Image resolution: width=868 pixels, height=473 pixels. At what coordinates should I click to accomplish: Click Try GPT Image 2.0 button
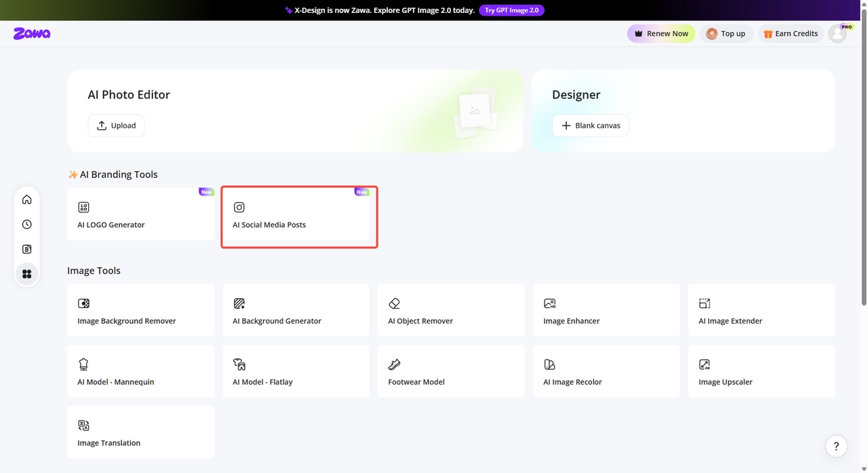[512, 10]
